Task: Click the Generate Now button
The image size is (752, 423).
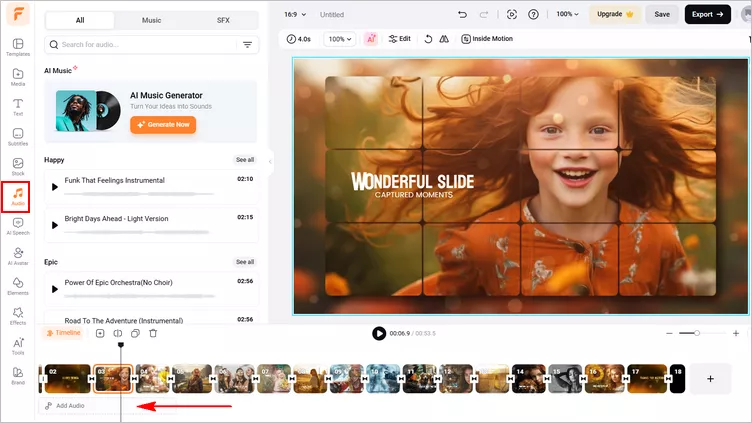Action: (163, 125)
